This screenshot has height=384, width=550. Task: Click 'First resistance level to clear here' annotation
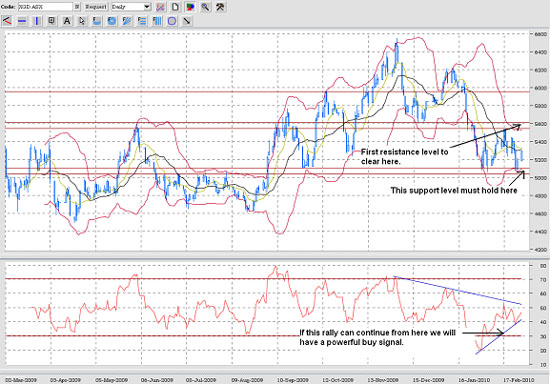[404, 156]
